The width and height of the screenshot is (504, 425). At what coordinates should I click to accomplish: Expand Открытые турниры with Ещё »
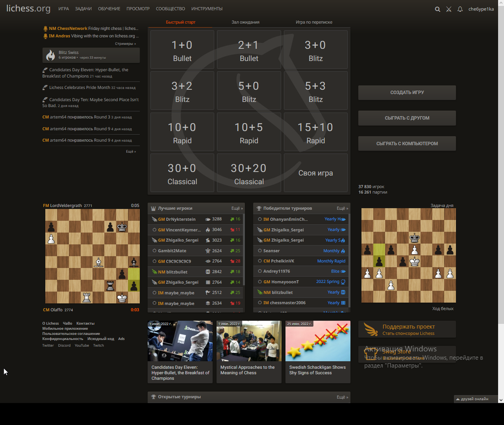[342, 397]
